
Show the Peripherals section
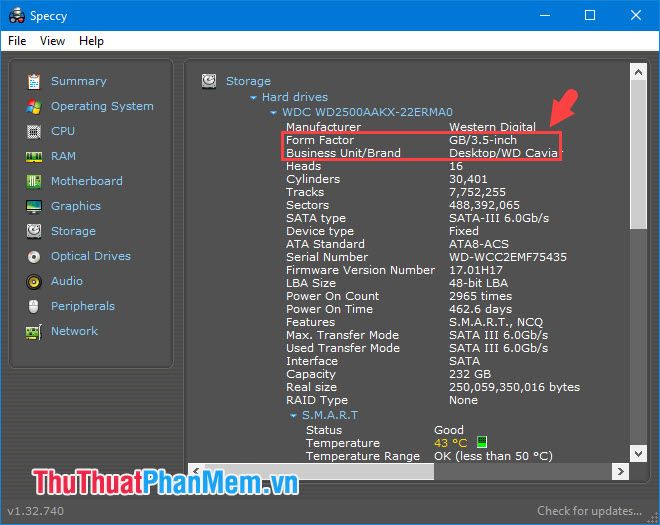pos(83,306)
